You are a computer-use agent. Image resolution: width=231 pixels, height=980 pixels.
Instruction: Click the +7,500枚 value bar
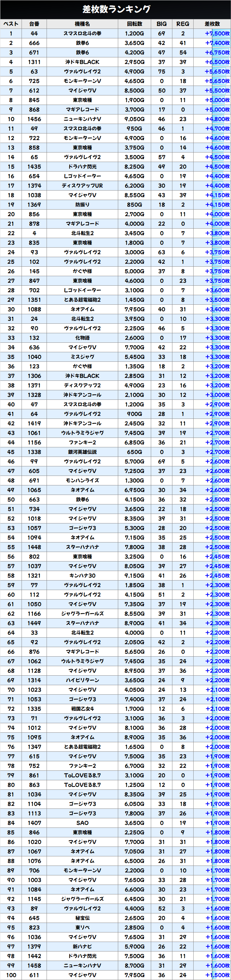click(x=217, y=34)
